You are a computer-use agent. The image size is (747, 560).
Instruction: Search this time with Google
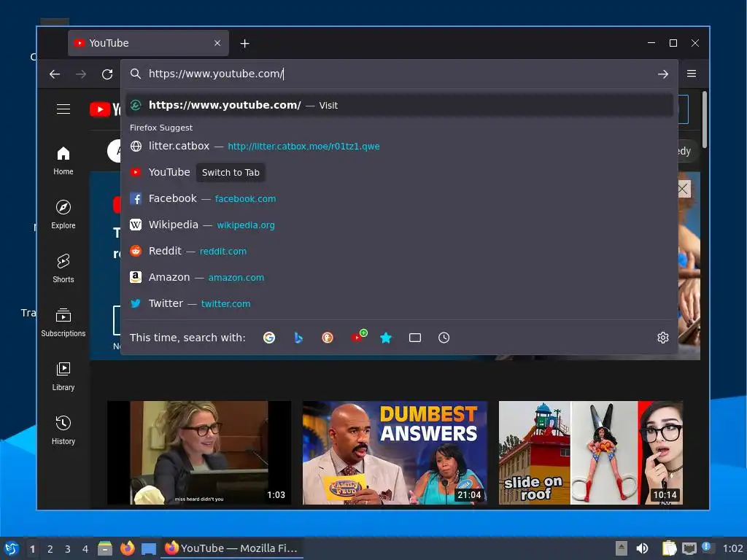click(269, 338)
